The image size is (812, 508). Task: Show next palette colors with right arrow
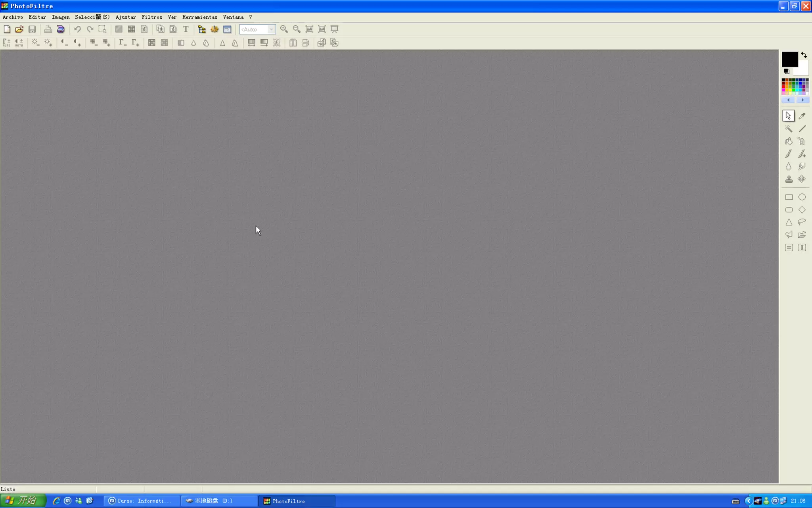pos(802,100)
